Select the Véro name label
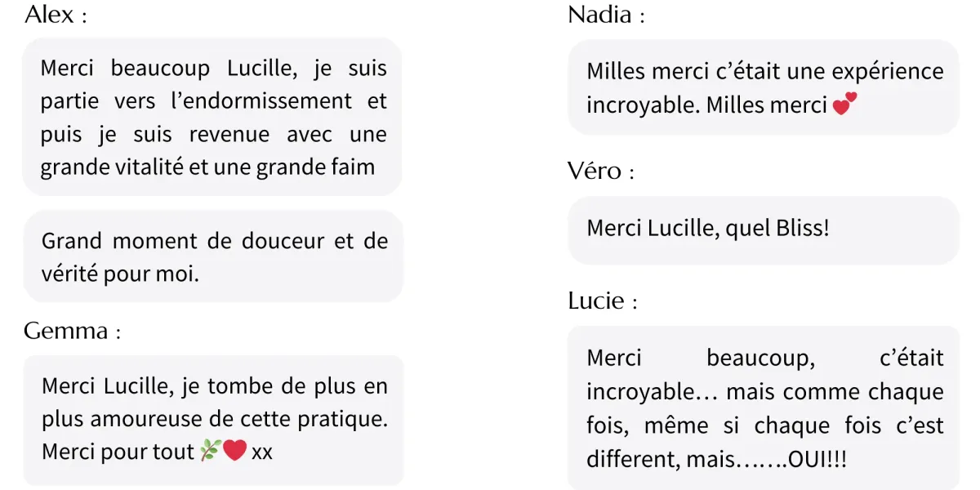Viewport: 980px width, 490px height. coord(601,171)
